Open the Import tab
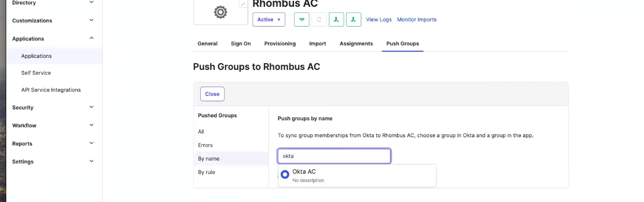Image resolution: width=644 pixels, height=202 pixels. [x=318, y=43]
